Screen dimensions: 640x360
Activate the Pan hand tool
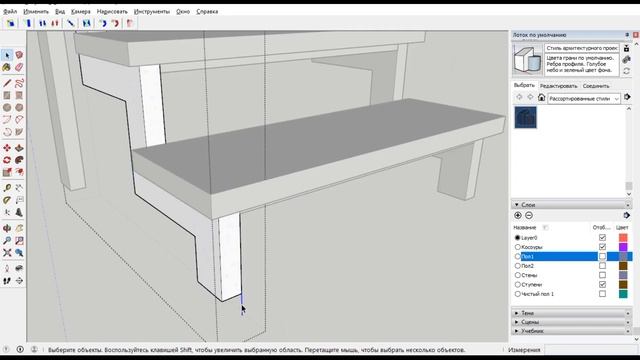(19, 229)
